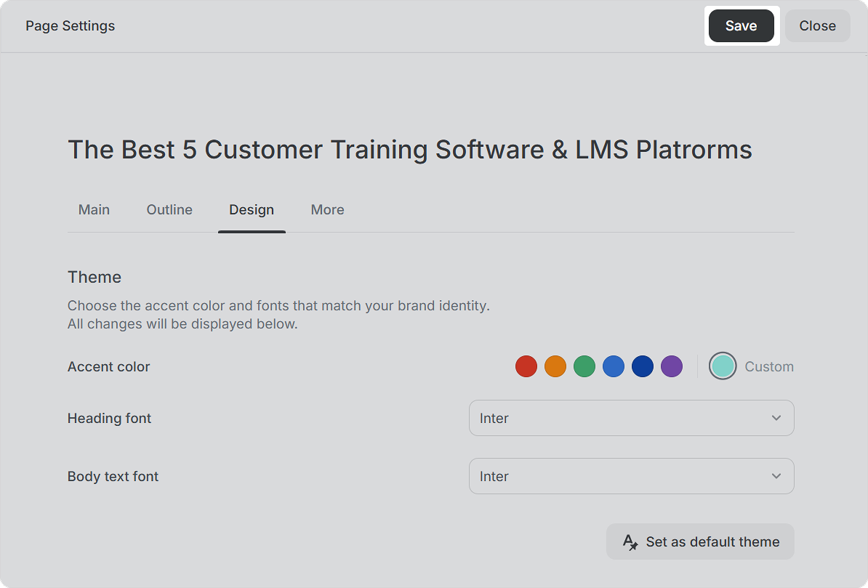The image size is (868, 588).
Task: Set the dark navy blue accent color
Action: 643,366
